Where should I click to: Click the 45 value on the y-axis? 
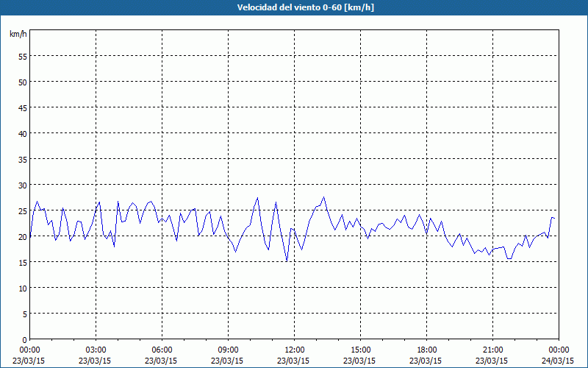pos(23,107)
